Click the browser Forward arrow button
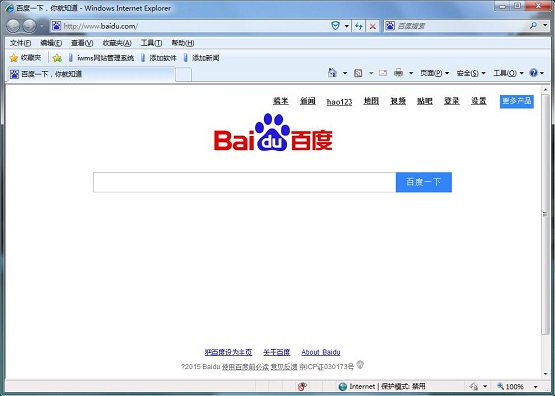This screenshot has width=555, height=396. pyautogui.click(x=29, y=26)
